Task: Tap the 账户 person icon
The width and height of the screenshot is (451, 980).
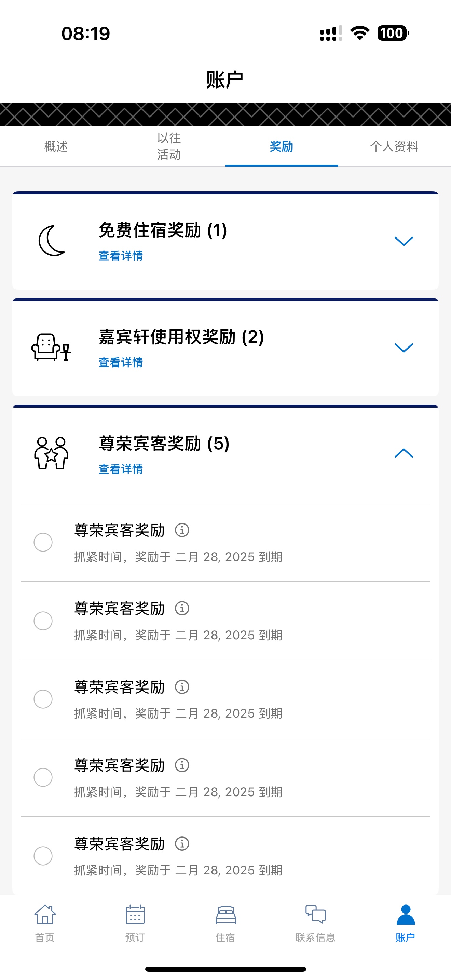Action: [405, 915]
